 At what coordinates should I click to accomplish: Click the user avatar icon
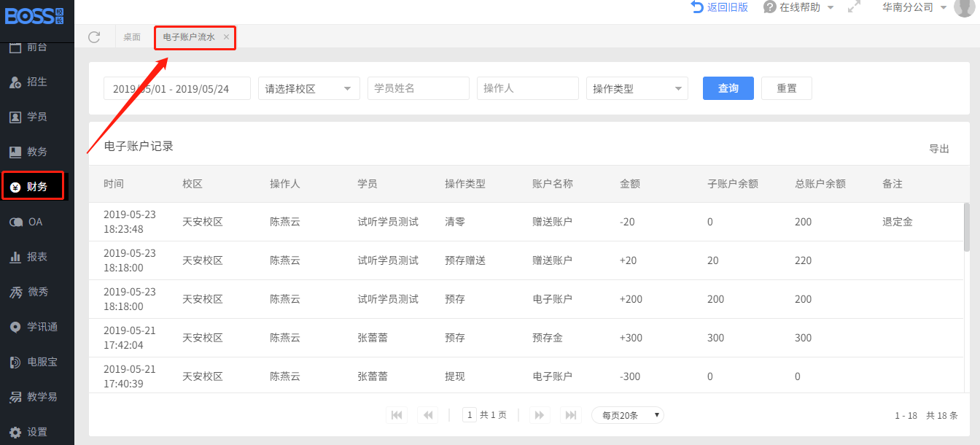pos(964,7)
